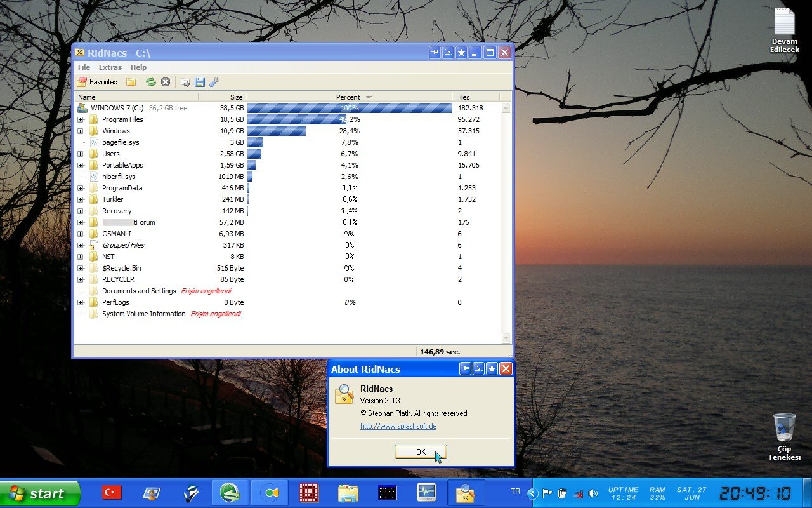This screenshot has width=812, height=508.
Task: Select the NST folder row
Action: (x=288, y=257)
